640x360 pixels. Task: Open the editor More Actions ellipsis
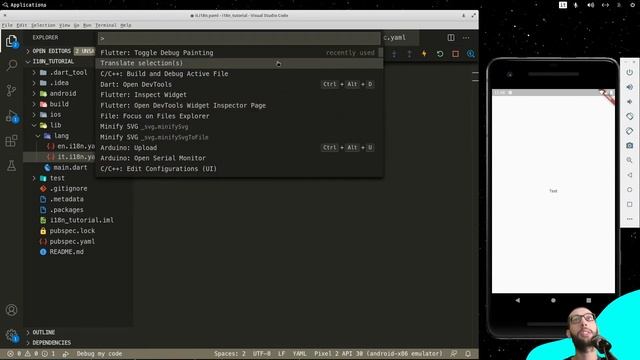pyautogui.click(x=466, y=38)
